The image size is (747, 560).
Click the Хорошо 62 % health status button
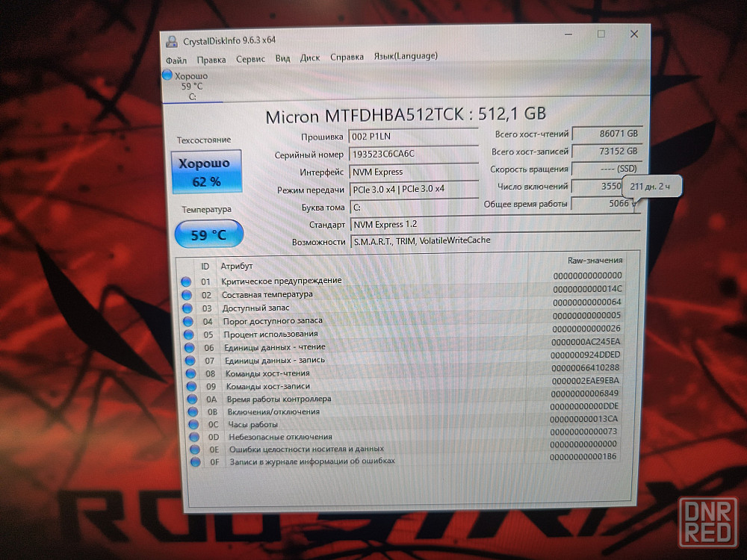click(206, 172)
